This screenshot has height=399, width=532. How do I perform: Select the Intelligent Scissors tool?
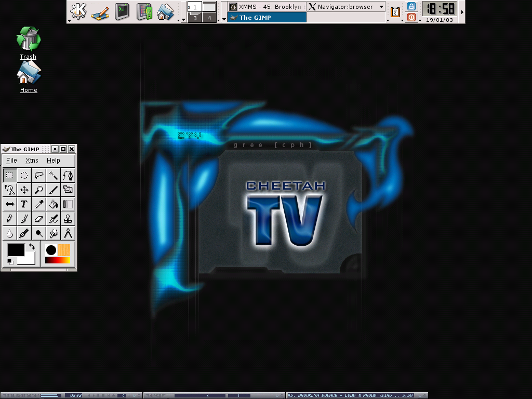coord(9,190)
